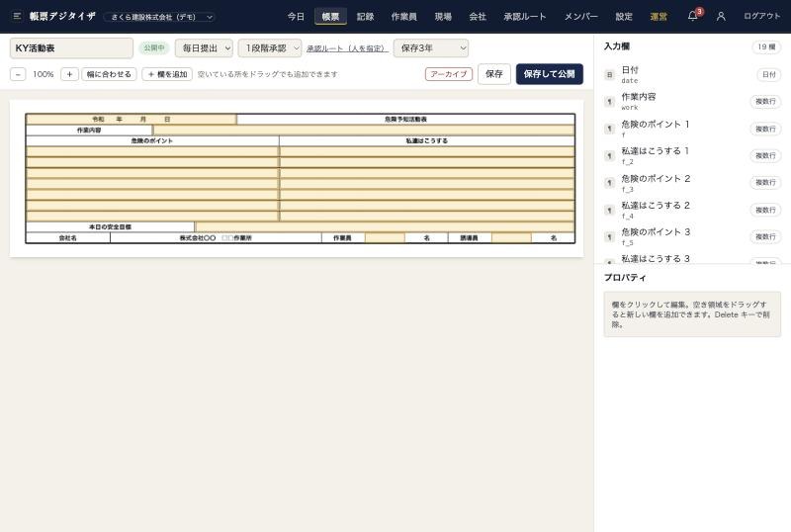Open the 現場 menu
The width and height of the screenshot is (791, 532).
443,16
